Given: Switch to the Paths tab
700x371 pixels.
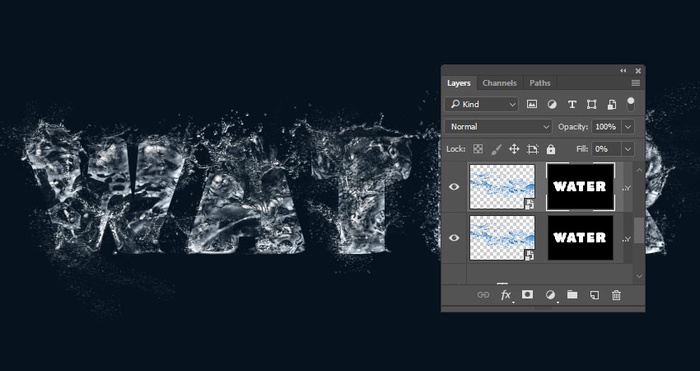Looking at the screenshot, I should click(x=540, y=83).
